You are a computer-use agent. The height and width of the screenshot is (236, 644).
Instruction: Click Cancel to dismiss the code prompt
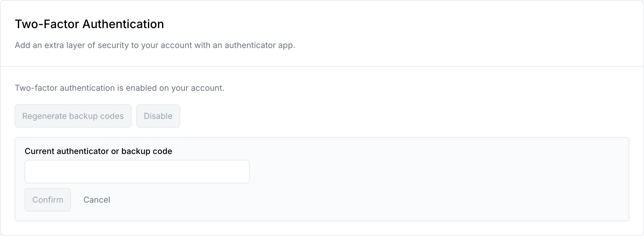pos(97,200)
